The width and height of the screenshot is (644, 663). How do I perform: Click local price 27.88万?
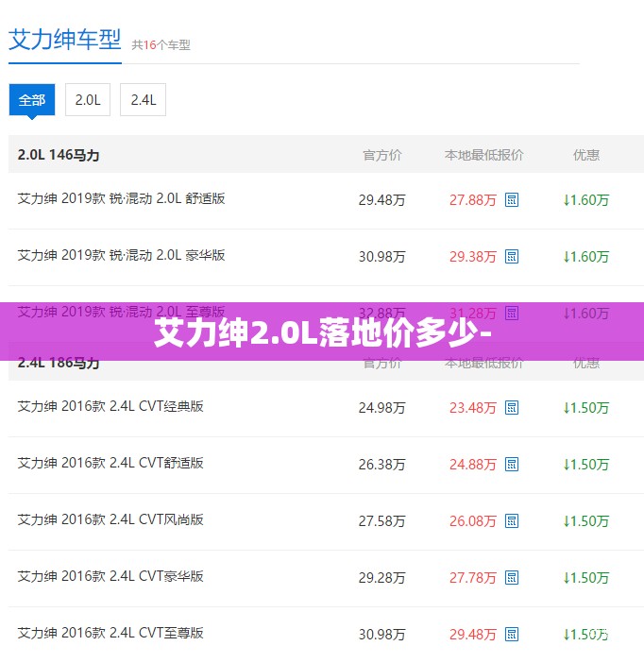[473, 200]
